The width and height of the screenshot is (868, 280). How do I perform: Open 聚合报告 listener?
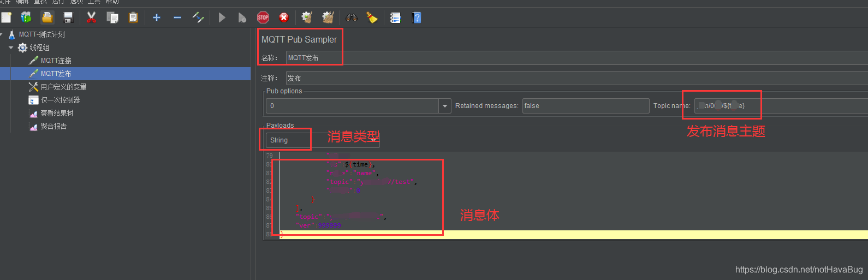(x=53, y=126)
